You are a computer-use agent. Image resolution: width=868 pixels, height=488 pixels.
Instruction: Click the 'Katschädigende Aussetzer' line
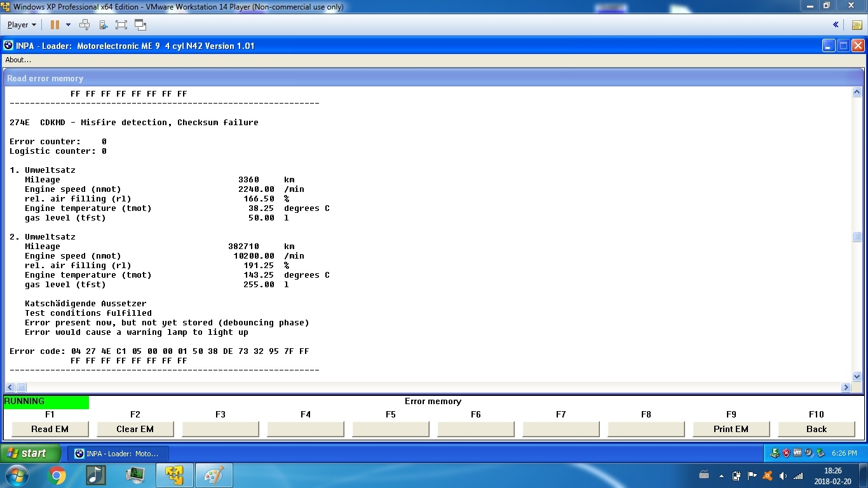point(86,304)
